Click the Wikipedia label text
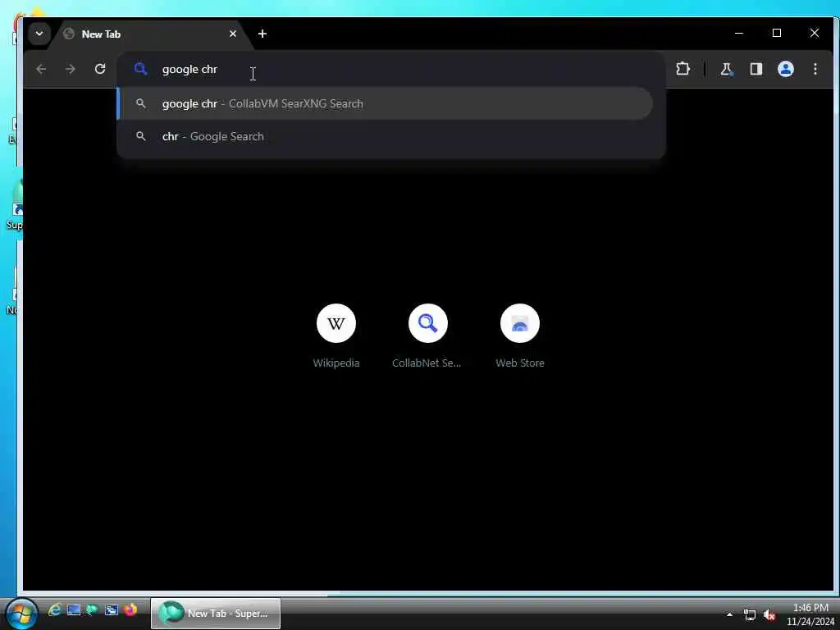The width and height of the screenshot is (840, 630). pyautogui.click(x=336, y=363)
